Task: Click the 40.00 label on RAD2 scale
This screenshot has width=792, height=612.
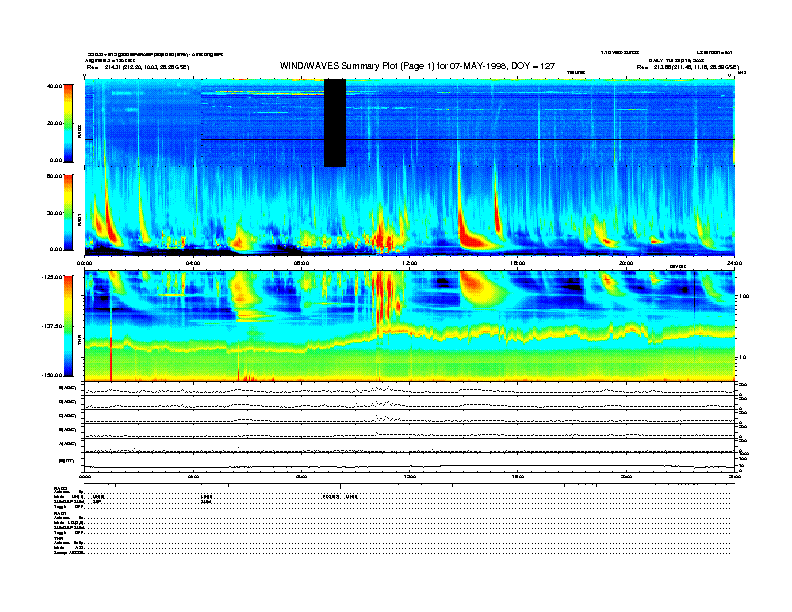Action: 56,86
